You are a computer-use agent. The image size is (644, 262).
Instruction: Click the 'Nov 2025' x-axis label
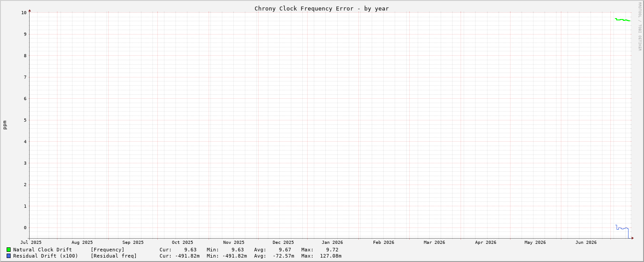pyautogui.click(x=234, y=243)
